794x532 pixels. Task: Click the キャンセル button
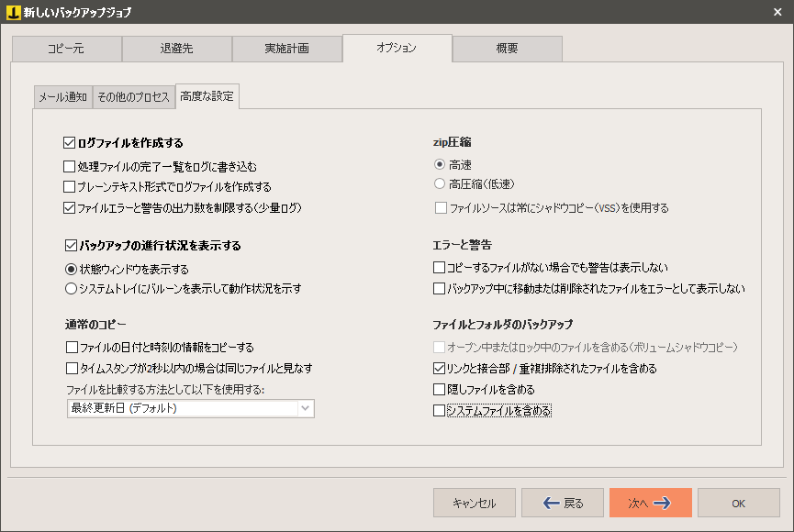tap(475, 503)
